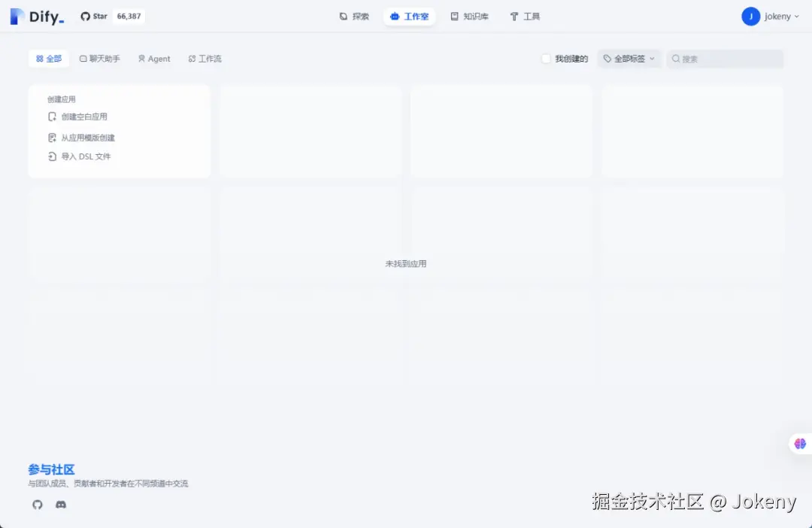Open the 探索 explore tab
Viewport: 812px width, 528px height.
tap(354, 17)
